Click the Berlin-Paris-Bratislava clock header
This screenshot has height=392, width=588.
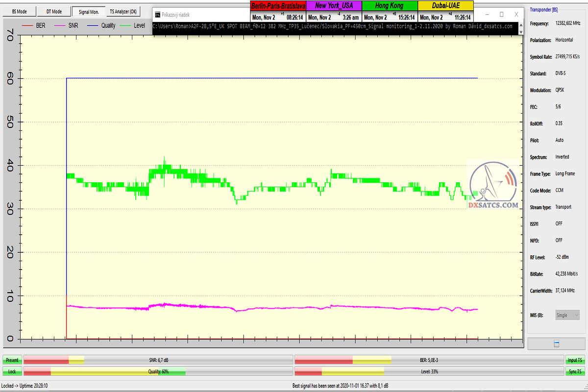pyautogui.click(x=277, y=6)
